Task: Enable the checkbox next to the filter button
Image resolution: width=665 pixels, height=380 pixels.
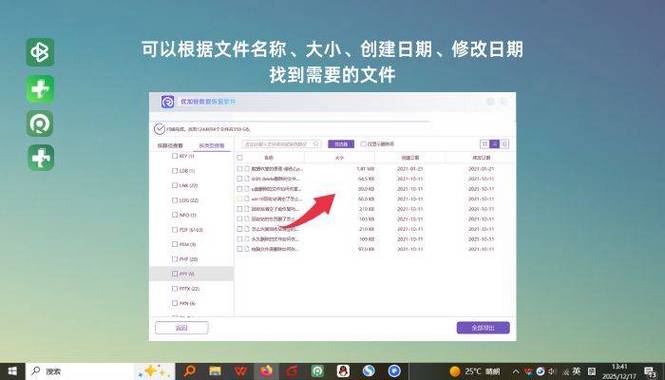Action: point(363,144)
